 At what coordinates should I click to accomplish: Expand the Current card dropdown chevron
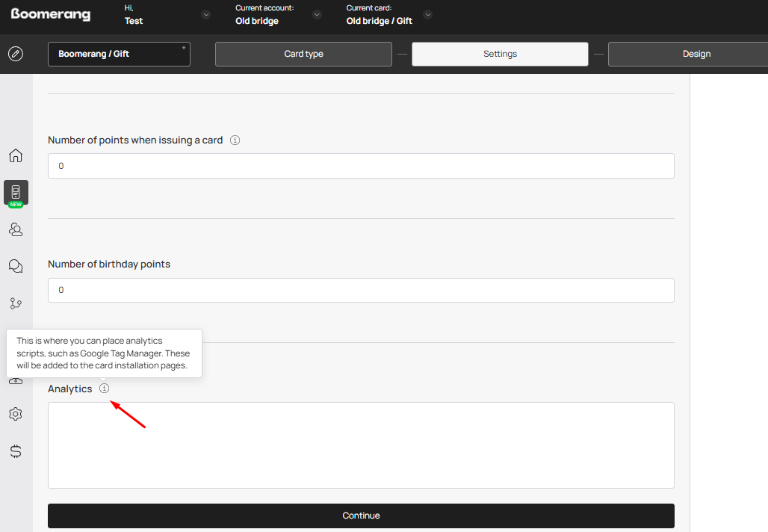[428, 15]
